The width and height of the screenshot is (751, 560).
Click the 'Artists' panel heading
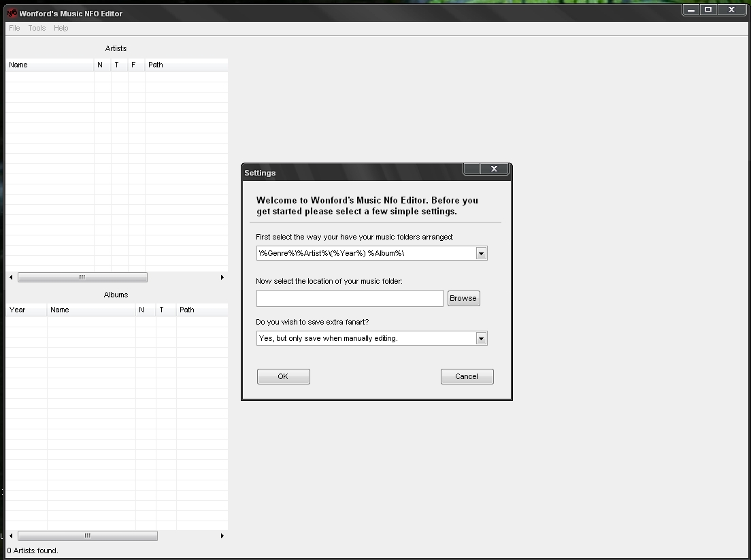(x=116, y=48)
